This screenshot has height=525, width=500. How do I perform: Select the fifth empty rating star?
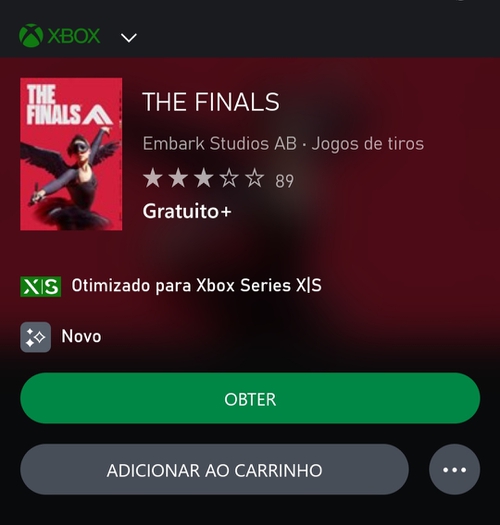(x=255, y=178)
